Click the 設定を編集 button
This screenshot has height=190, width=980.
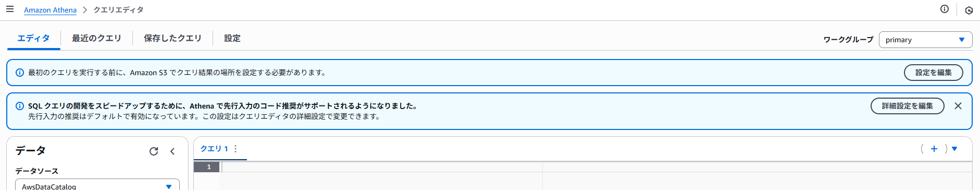(933, 73)
